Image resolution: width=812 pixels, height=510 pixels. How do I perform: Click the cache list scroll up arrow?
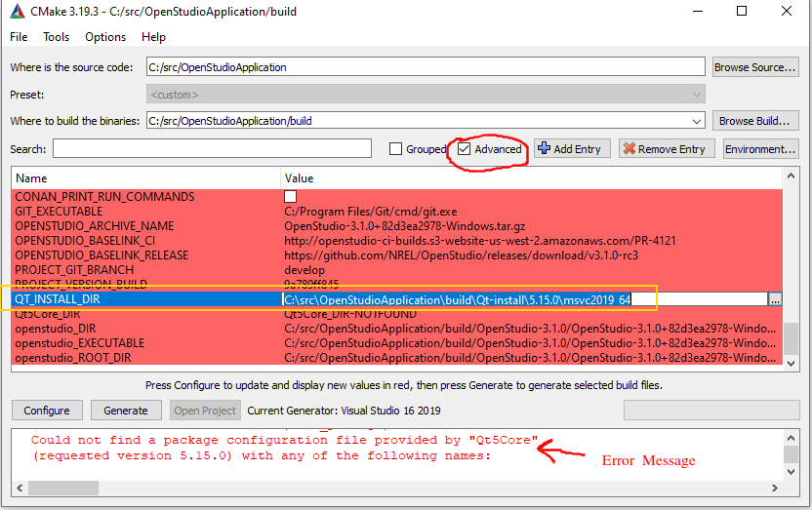pyautogui.click(x=791, y=176)
